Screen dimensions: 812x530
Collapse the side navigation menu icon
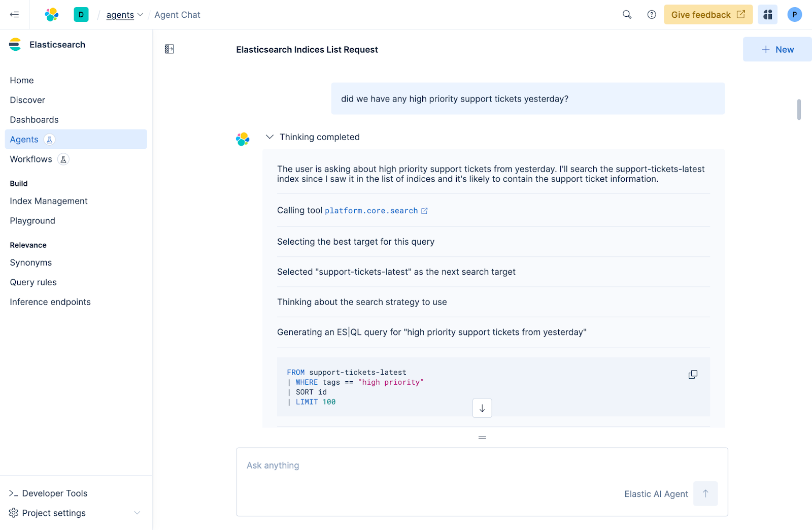[15, 15]
